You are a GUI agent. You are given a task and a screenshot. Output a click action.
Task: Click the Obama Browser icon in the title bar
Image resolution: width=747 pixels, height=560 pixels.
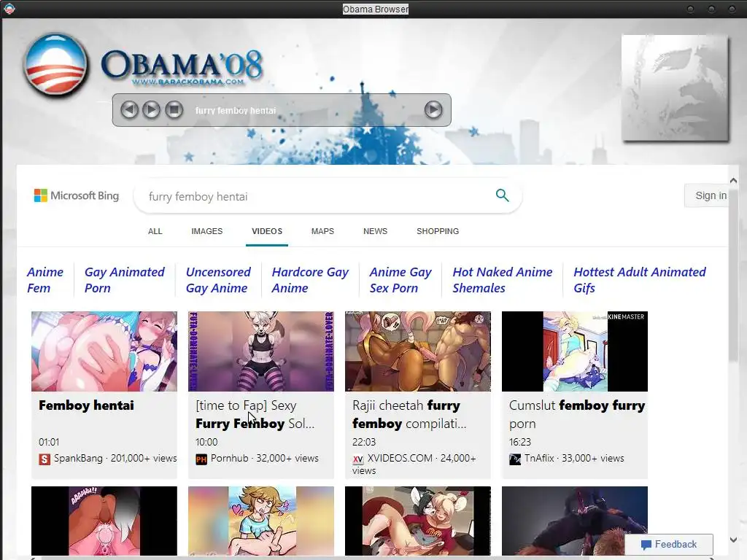(x=9, y=9)
